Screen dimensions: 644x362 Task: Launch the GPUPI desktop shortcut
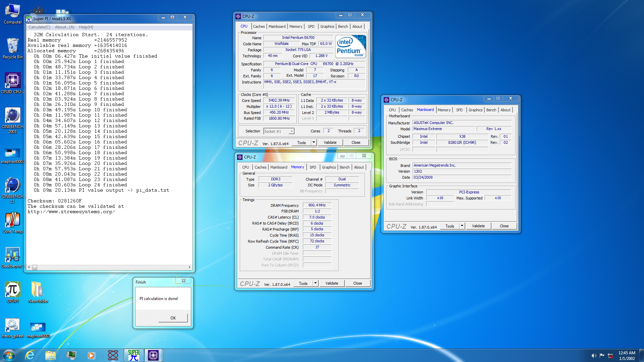[12, 292]
